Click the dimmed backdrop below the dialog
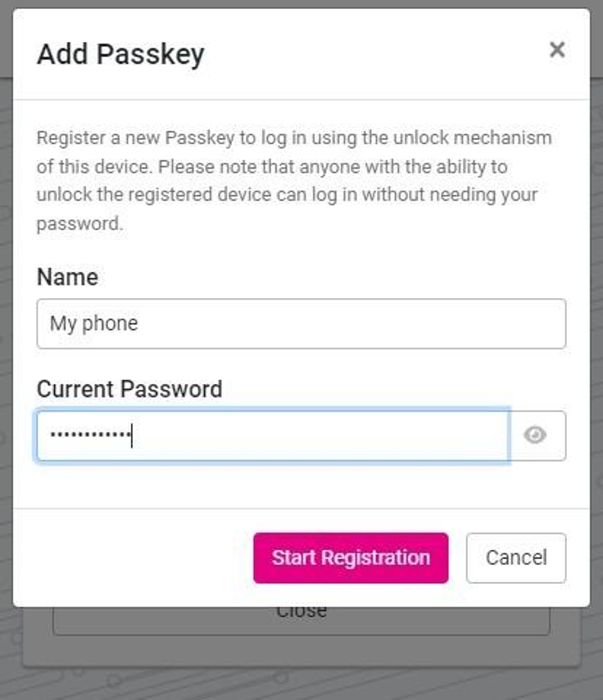603x700 pixels. pyautogui.click(x=301, y=683)
